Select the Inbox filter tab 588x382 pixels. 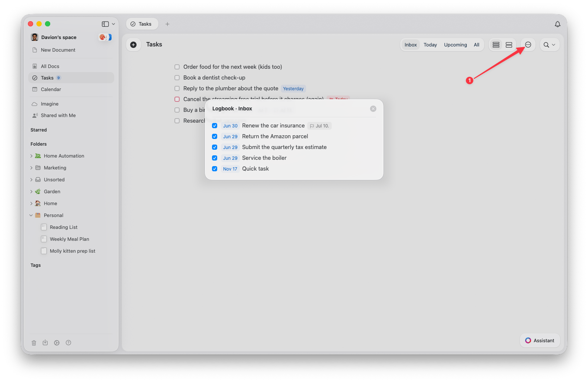[411, 45]
